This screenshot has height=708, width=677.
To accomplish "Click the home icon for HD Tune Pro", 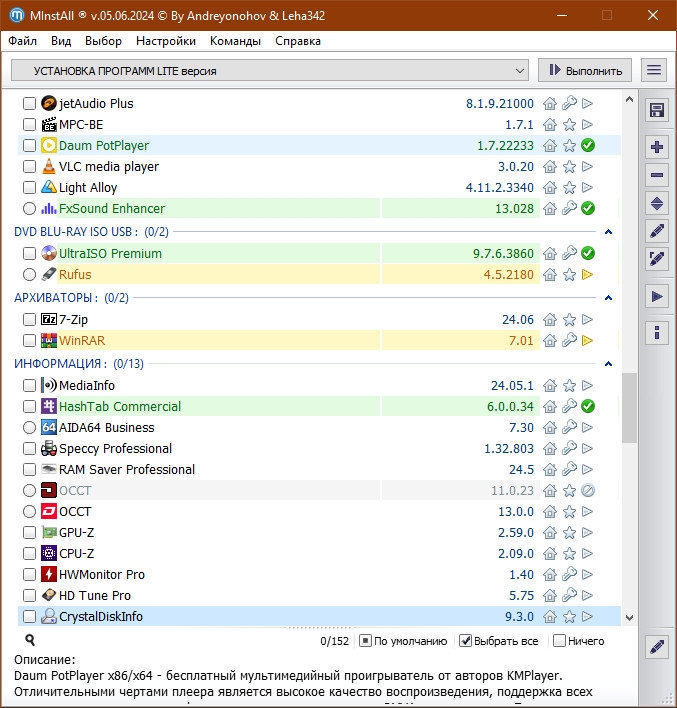I will tap(550, 596).
